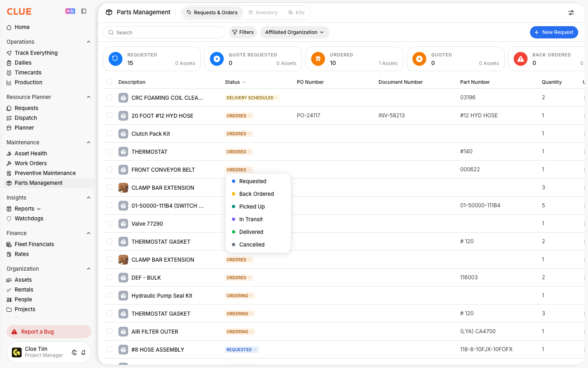
Task: Sort by the Status column header
Action: [x=235, y=82]
